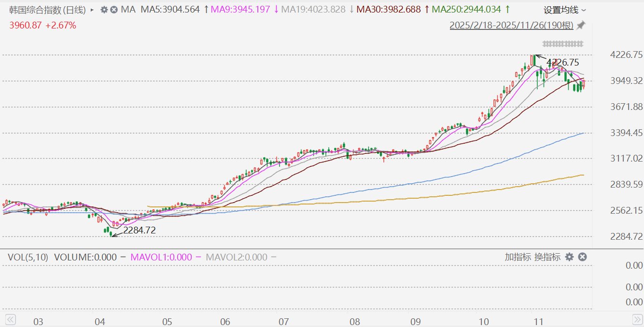Screen dimensions: 644x327
Task: Remove VOL indicator using X icon
Action: (582, 257)
